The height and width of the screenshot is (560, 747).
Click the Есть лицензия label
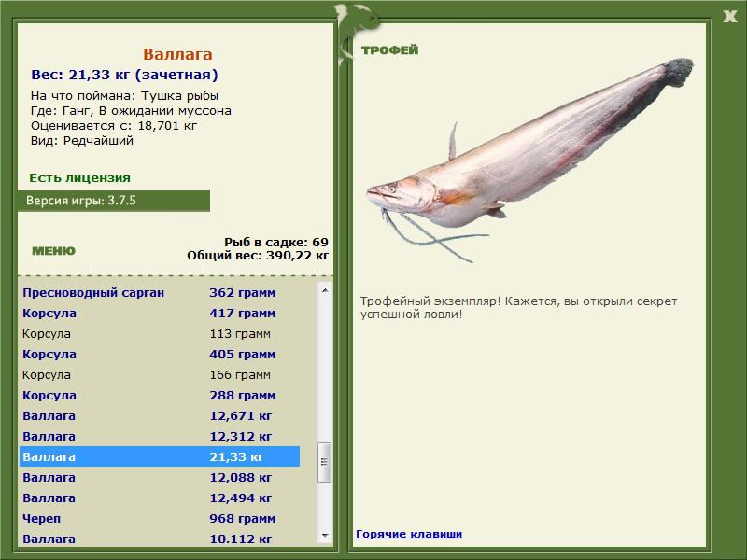coord(80,177)
